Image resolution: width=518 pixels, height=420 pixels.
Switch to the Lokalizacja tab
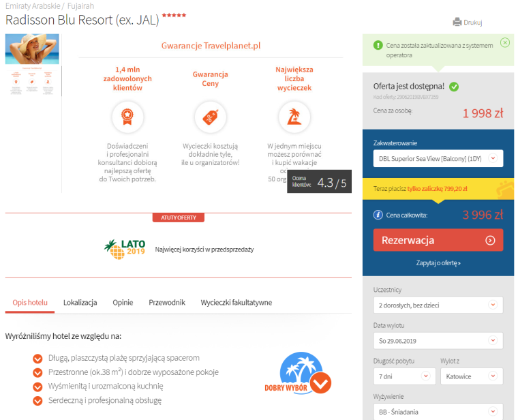click(80, 302)
